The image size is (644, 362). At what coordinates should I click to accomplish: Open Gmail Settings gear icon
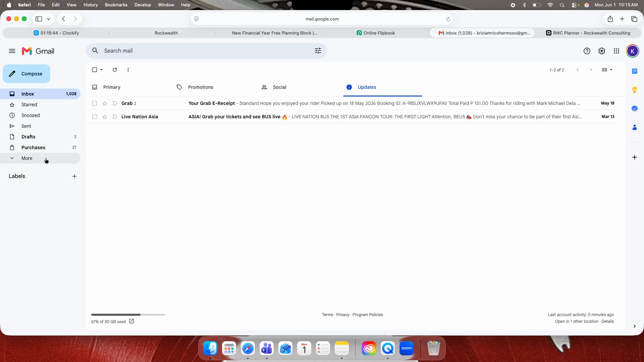tap(602, 51)
